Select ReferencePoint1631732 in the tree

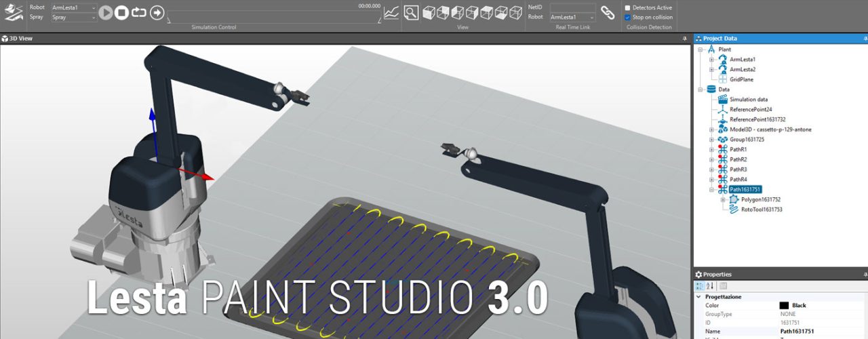click(757, 119)
